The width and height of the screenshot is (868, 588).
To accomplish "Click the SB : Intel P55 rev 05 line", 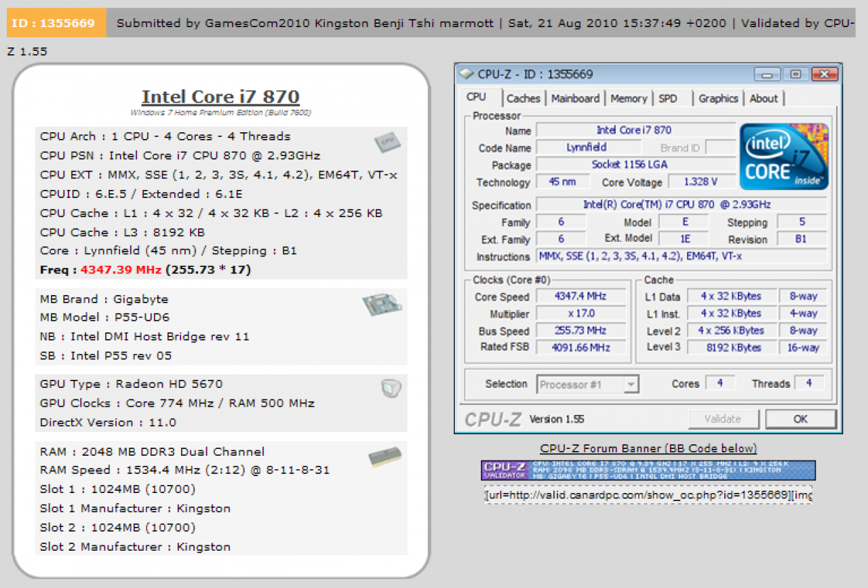I will pyautogui.click(x=106, y=355).
